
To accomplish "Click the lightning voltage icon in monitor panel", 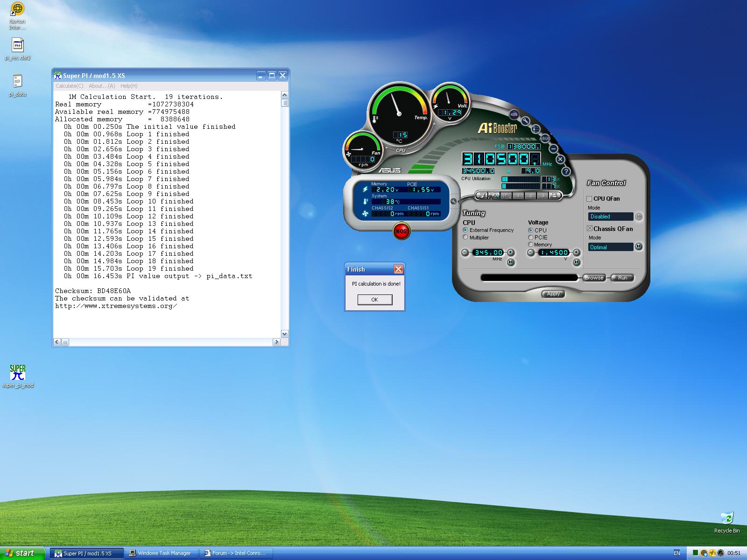I will point(365,189).
